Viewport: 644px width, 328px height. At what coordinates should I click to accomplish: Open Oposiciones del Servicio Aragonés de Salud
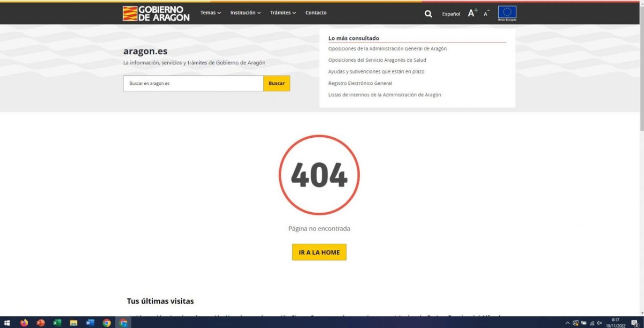tap(377, 60)
